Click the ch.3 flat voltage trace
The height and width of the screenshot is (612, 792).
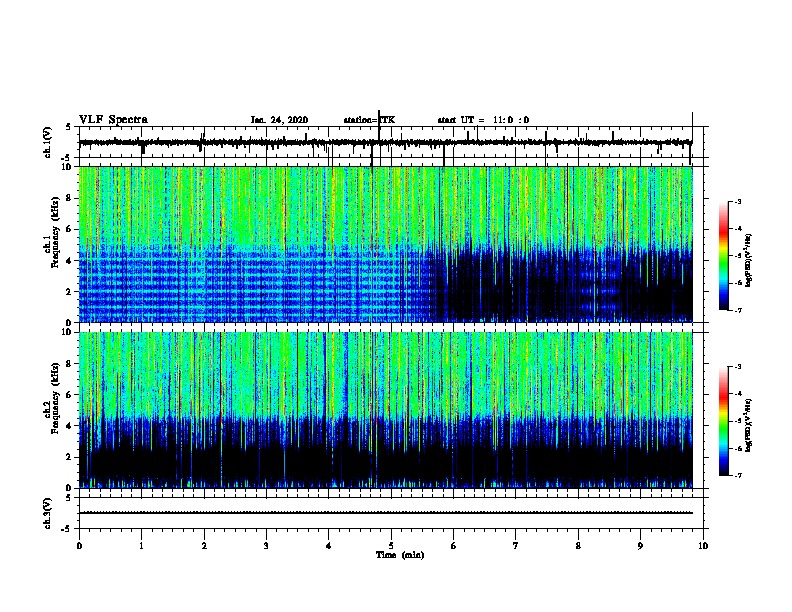385,513
